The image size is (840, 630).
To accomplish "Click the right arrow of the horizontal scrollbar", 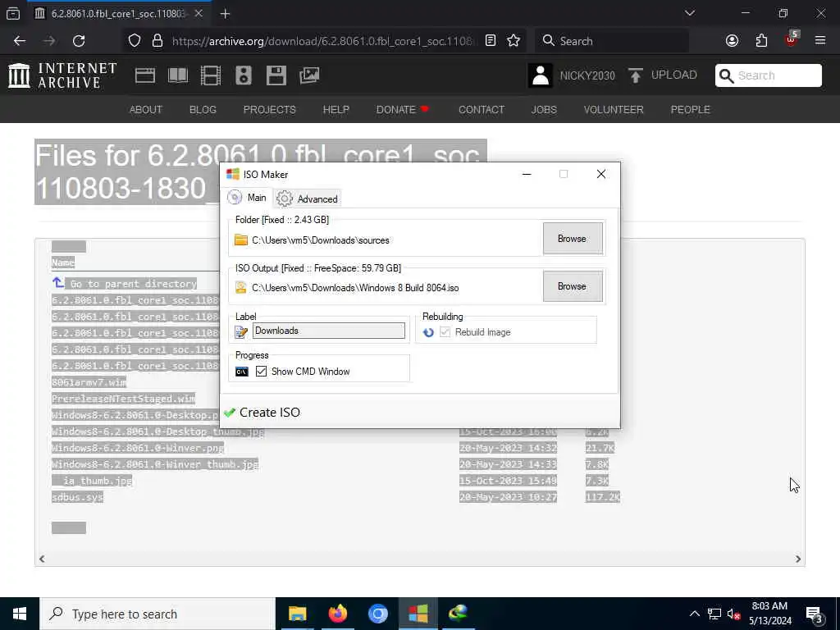I will pos(798,559).
